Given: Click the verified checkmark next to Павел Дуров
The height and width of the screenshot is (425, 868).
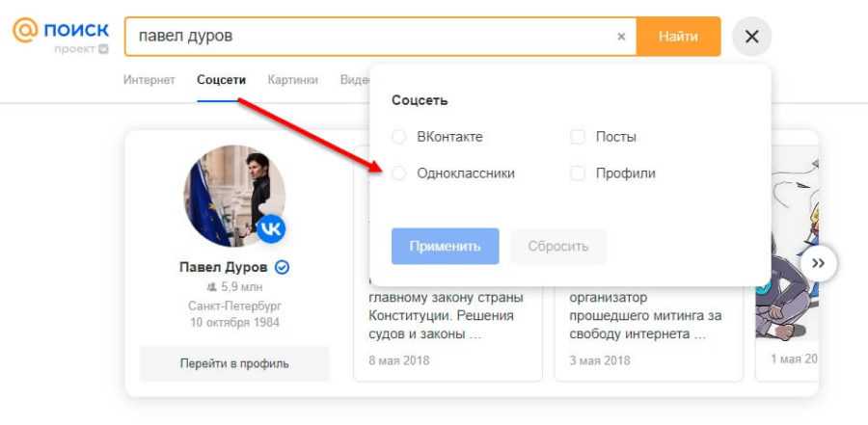Looking at the screenshot, I should coord(283,267).
